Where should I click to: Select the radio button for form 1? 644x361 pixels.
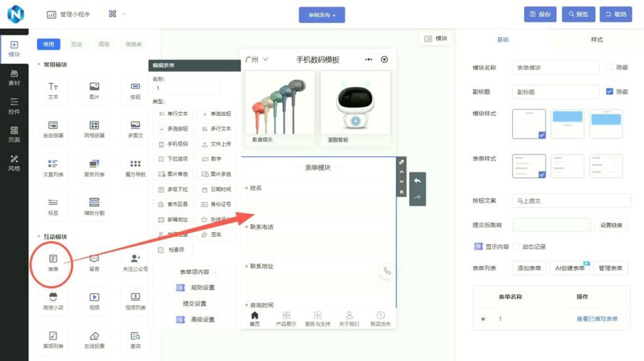[x=483, y=318]
